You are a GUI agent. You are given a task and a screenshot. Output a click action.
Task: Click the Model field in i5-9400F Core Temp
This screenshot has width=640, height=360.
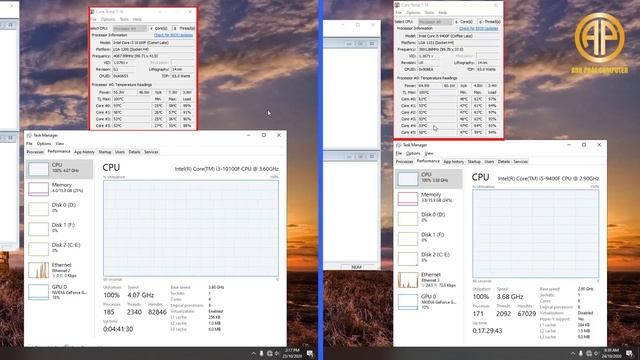click(x=458, y=36)
